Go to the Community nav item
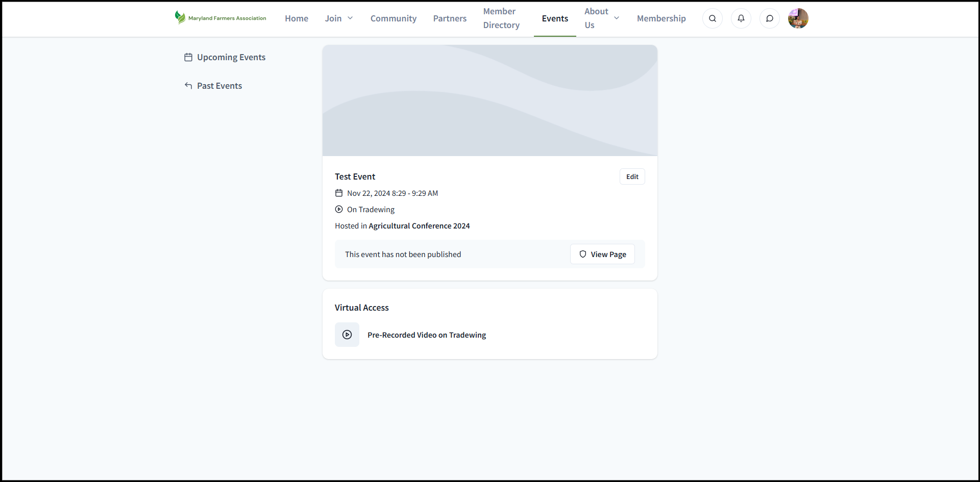This screenshot has height=482, width=980. click(x=394, y=18)
